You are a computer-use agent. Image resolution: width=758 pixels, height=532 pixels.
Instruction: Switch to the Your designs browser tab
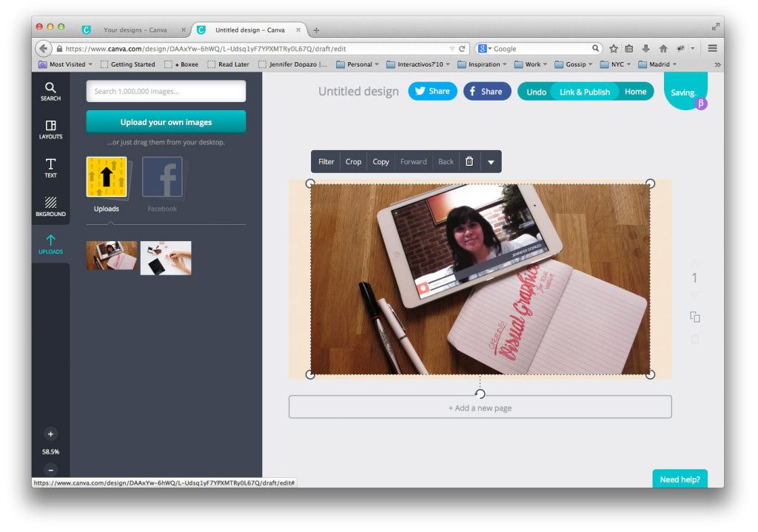135,30
